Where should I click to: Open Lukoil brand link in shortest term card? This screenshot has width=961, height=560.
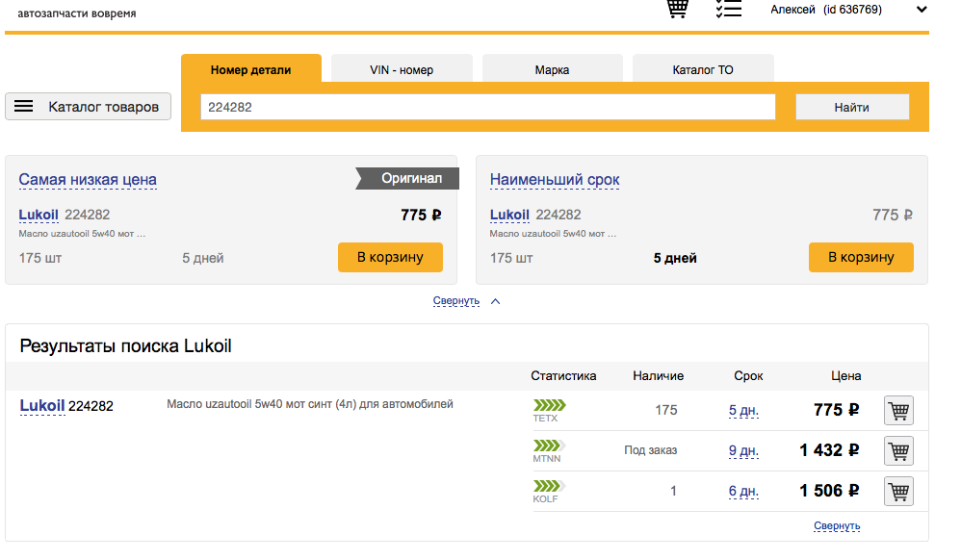pyautogui.click(x=509, y=216)
